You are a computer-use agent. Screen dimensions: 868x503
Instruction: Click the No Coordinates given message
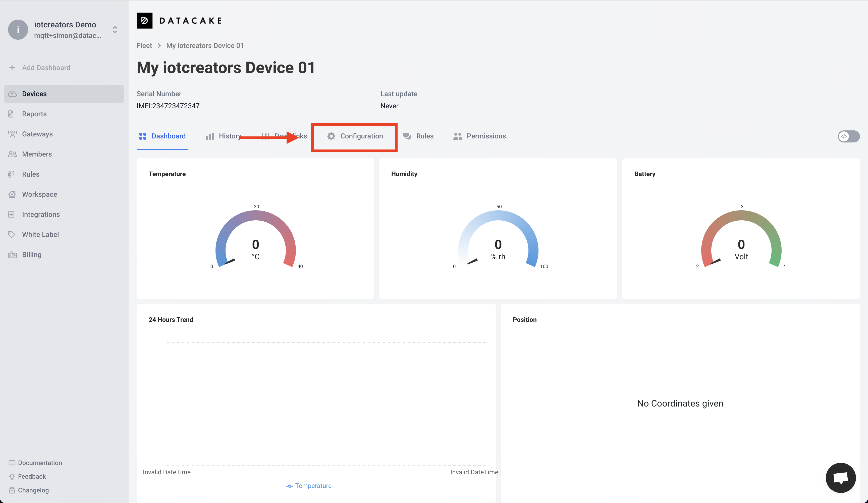click(680, 404)
